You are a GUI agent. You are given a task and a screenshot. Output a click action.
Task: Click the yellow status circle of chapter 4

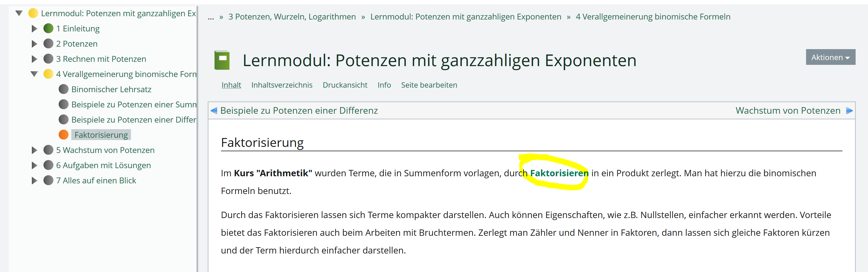(49, 74)
